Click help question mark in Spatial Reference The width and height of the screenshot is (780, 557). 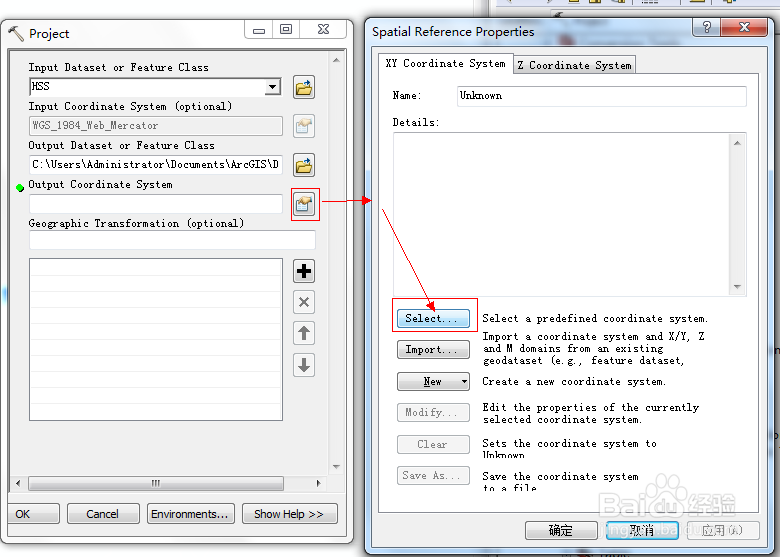tap(706, 27)
